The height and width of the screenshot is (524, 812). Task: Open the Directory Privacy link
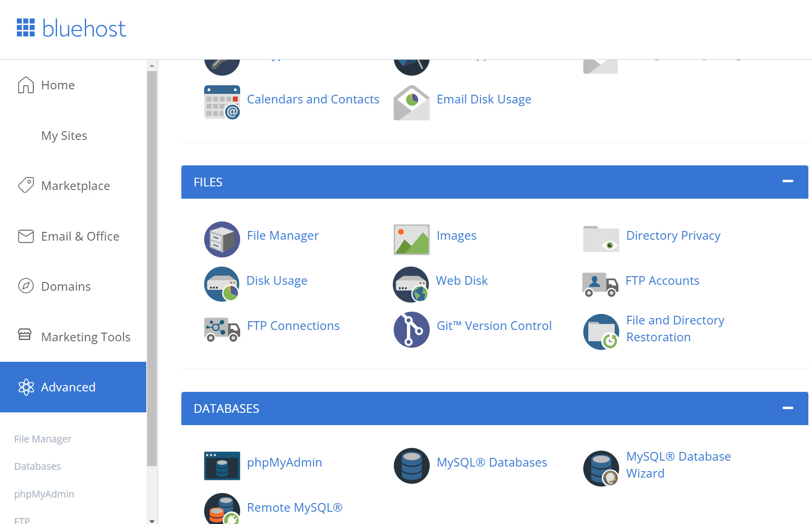coord(673,236)
